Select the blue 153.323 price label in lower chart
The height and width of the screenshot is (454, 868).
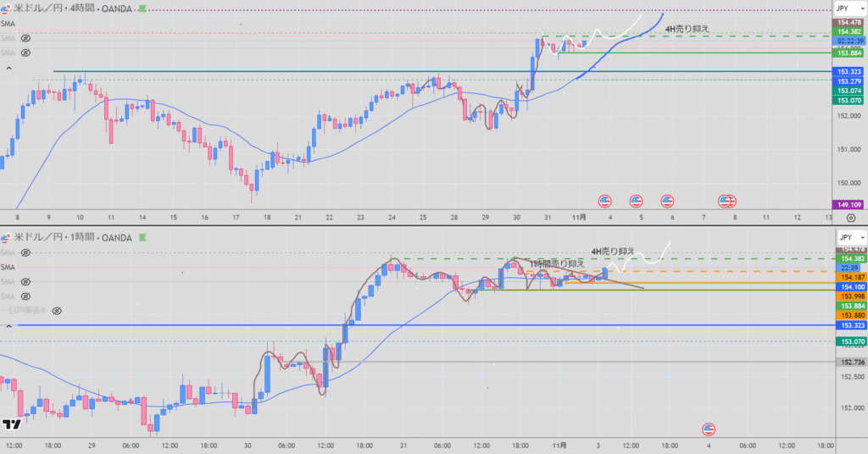point(850,325)
